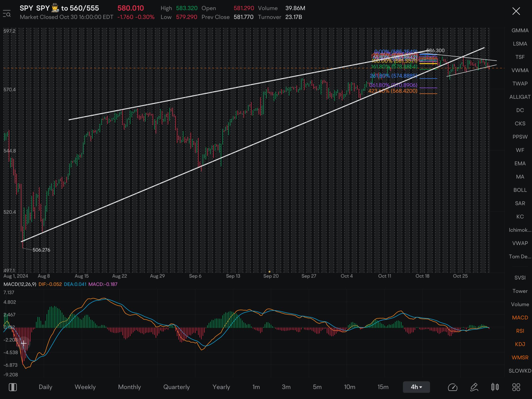The height and width of the screenshot is (399, 532).
Task: Select the 261.80% (574.8885) Fibonacci level
Action: pos(394,76)
